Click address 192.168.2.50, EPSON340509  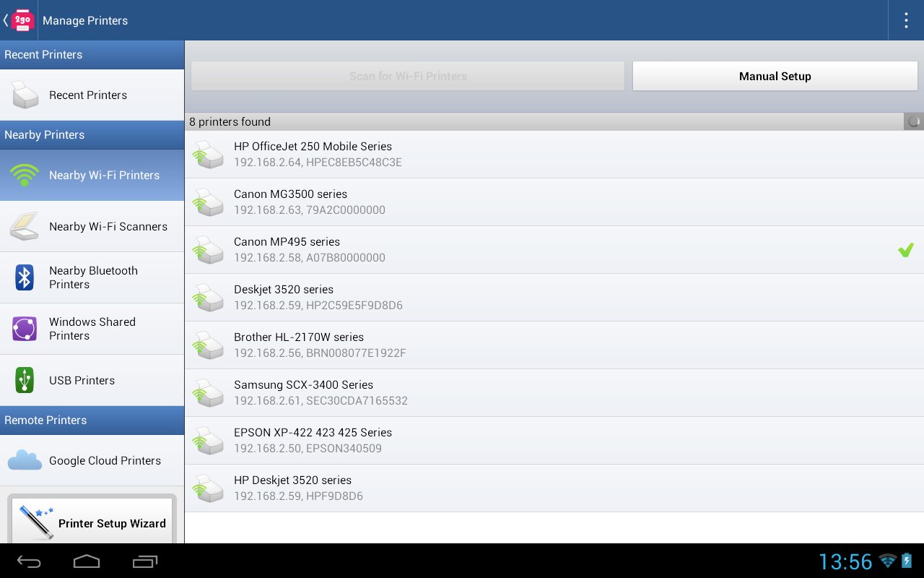pos(308,449)
